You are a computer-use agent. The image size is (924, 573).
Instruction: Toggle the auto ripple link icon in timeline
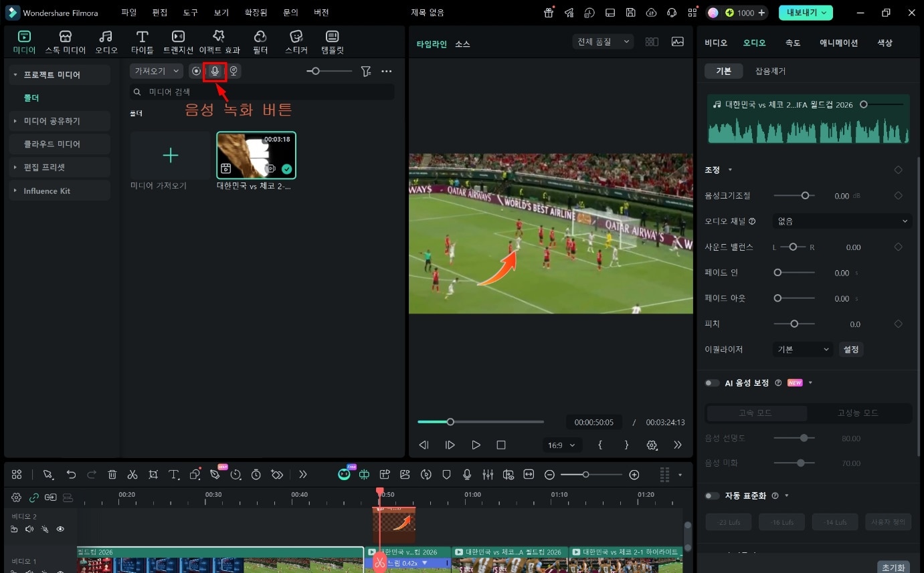[33, 497]
